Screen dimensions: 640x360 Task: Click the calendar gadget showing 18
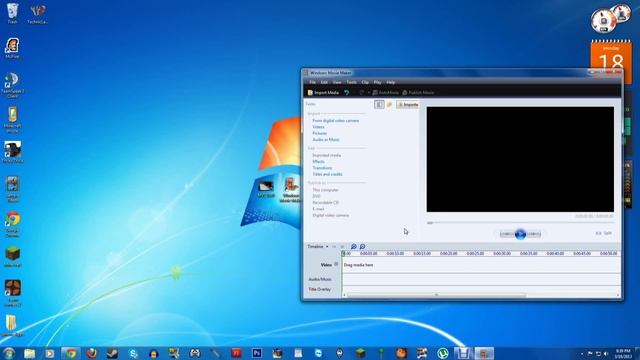(611, 61)
